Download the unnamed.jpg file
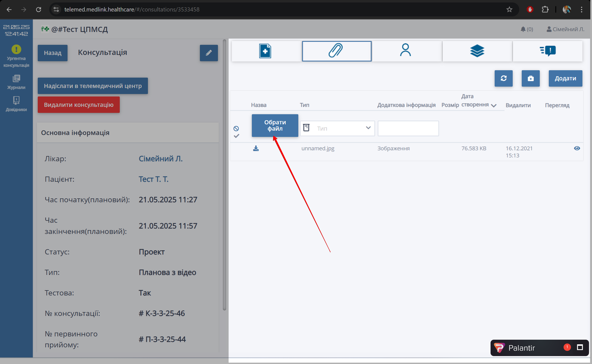Image resolution: width=592 pixels, height=364 pixels. (x=256, y=148)
